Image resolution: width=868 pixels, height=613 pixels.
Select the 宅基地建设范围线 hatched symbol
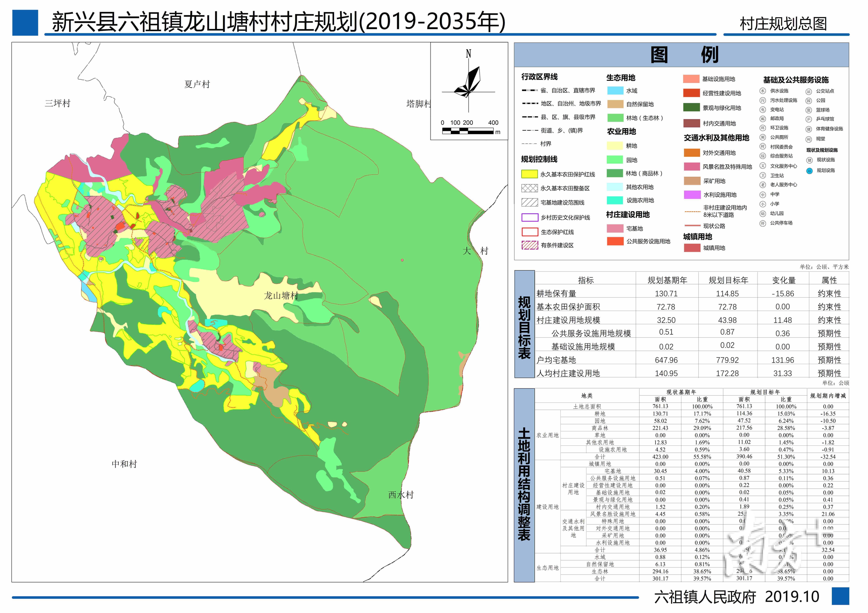tap(530, 203)
